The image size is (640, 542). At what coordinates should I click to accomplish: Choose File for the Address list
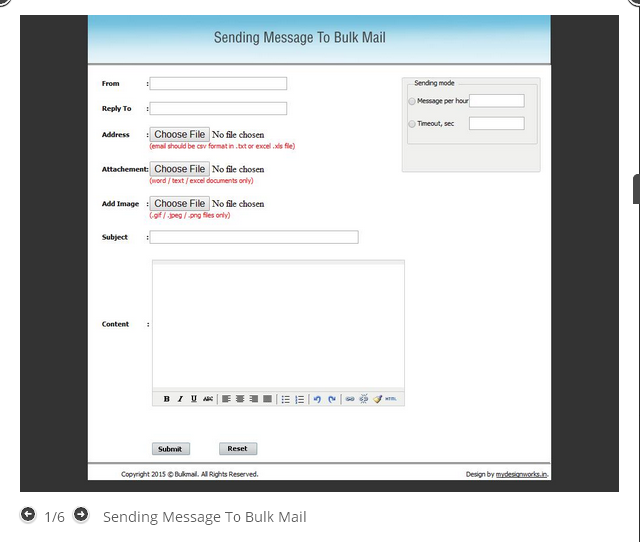click(180, 134)
